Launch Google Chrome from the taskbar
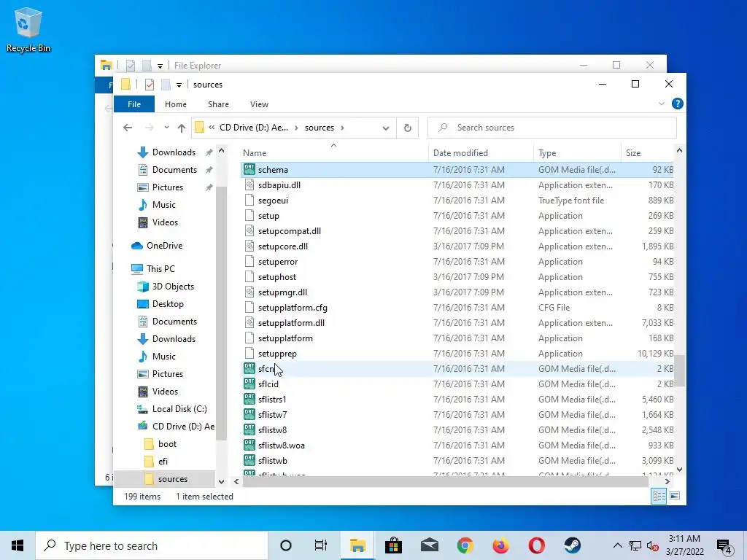This screenshot has height=560, width=747. 465,545
